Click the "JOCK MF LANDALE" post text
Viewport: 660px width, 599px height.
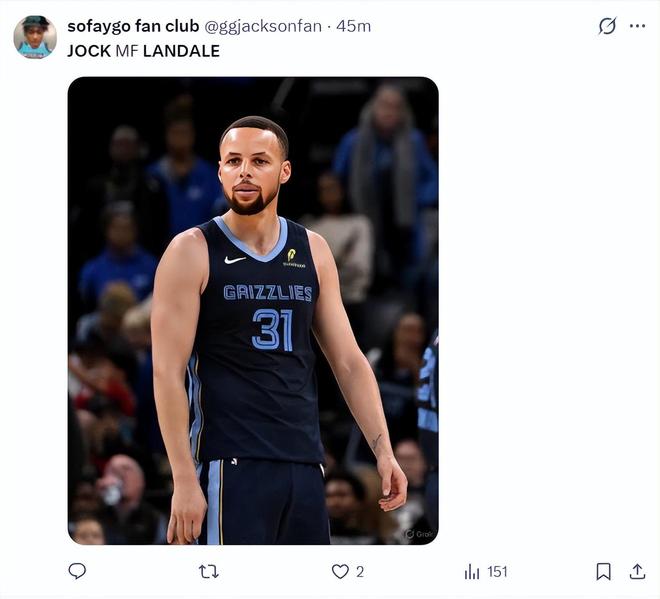pos(143,50)
